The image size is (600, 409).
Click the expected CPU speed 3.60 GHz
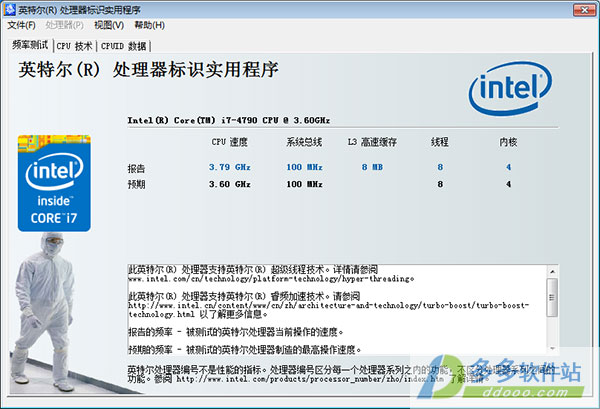coord(230,184)
